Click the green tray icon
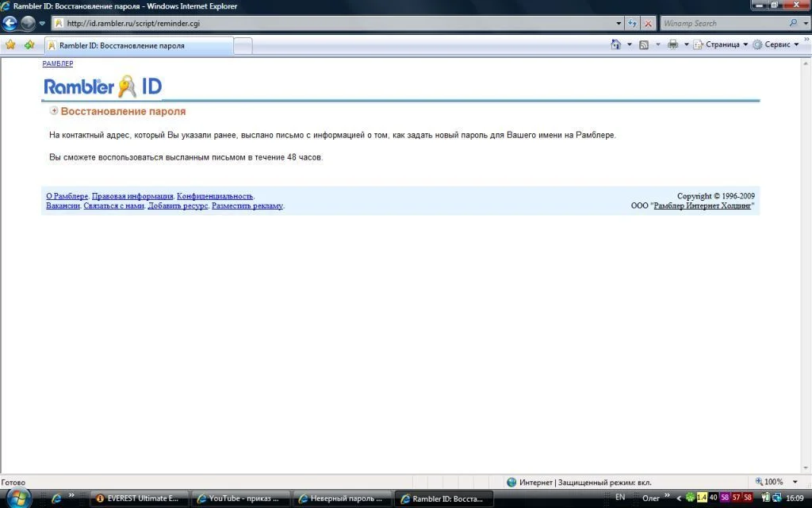The width and height of the screenshot is (812, 508). 691,498
